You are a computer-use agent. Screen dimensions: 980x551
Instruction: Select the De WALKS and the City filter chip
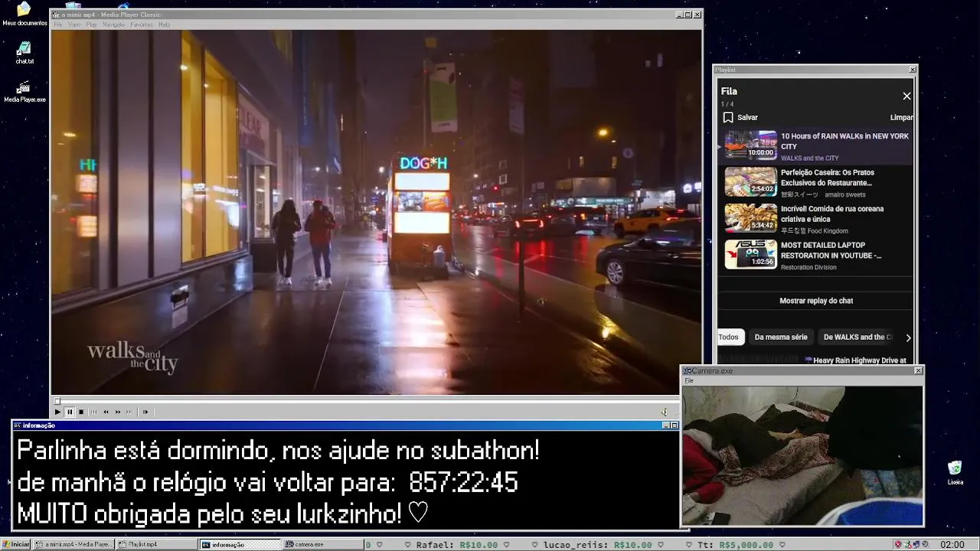pos(857,337)
